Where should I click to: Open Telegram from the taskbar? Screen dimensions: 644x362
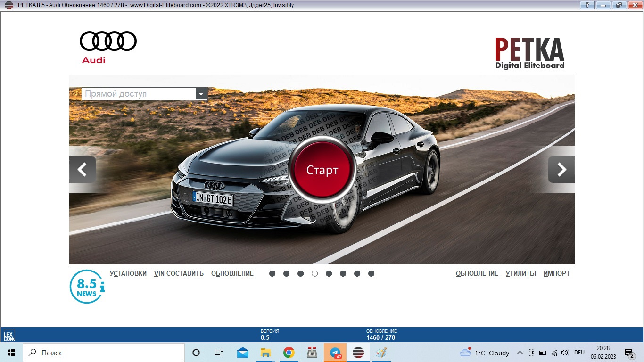point(335,353)
